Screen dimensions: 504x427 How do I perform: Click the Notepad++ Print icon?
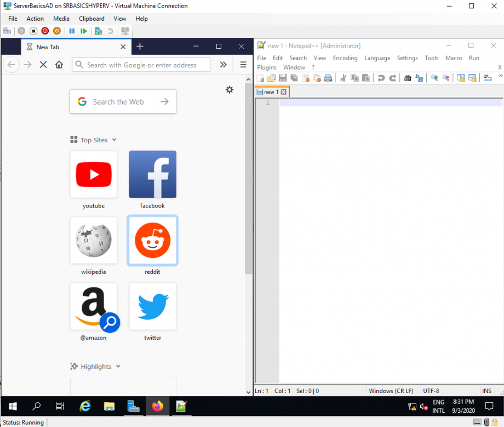click(x=328, y=78)
